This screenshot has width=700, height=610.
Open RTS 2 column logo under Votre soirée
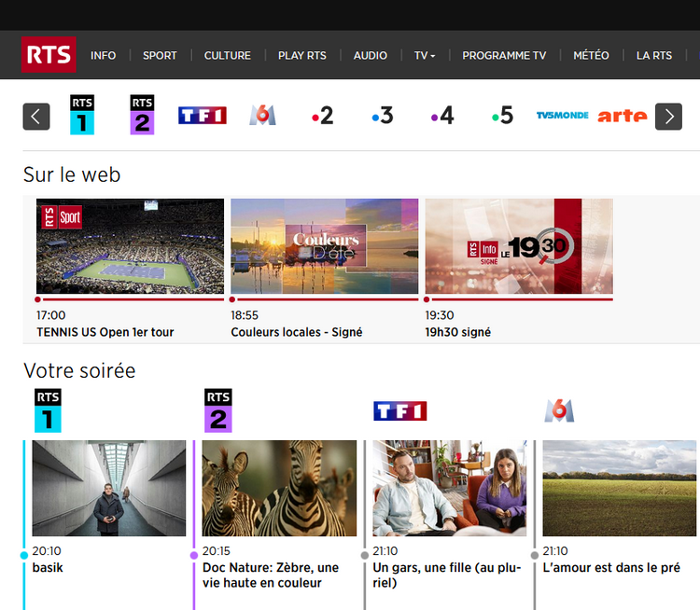pos(217,410)
